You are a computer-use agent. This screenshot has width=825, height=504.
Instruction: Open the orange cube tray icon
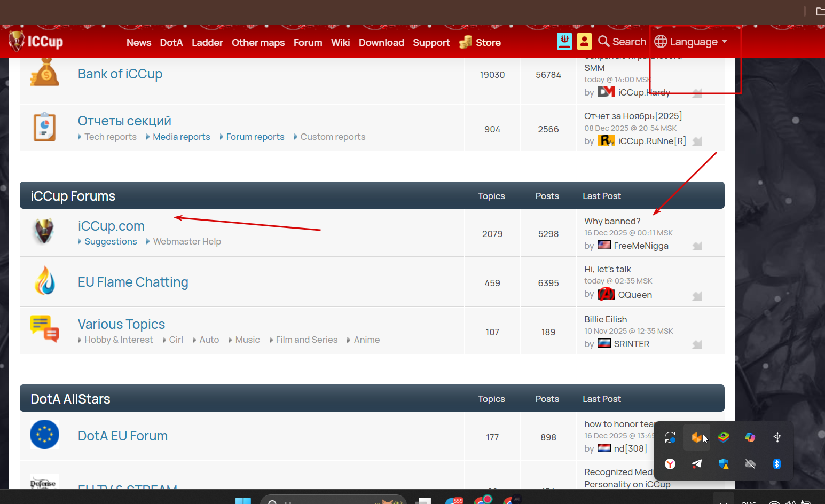pos(697,437)
